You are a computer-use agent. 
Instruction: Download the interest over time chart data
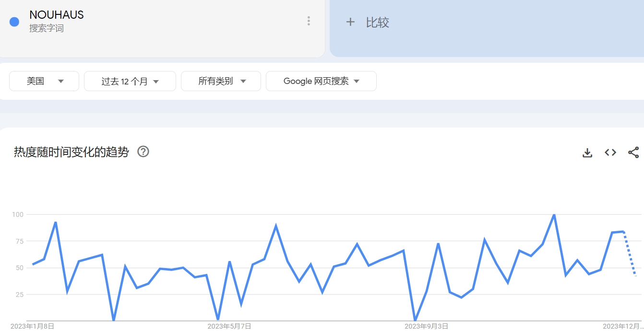587,153
